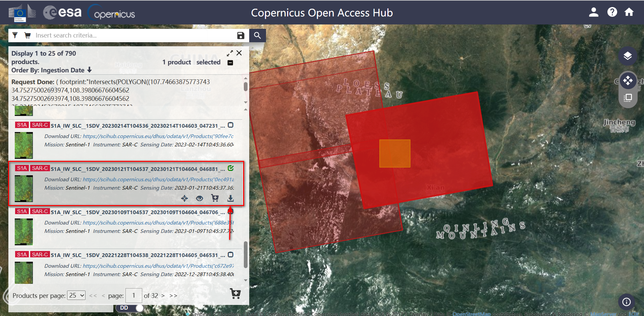This screenshot has height=316, width=644.
Task: Uncheck the 20230121T104537 product checkbox
Action: point(231,168)
